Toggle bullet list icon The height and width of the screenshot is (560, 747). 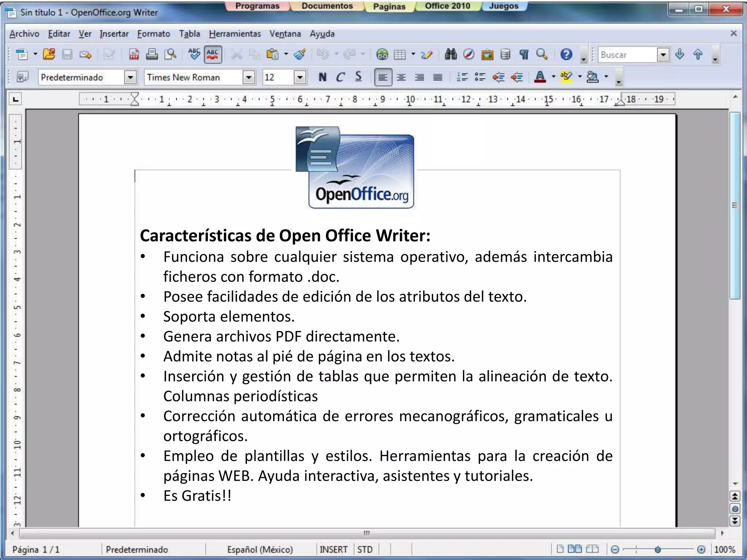click(x=480, y=77)
